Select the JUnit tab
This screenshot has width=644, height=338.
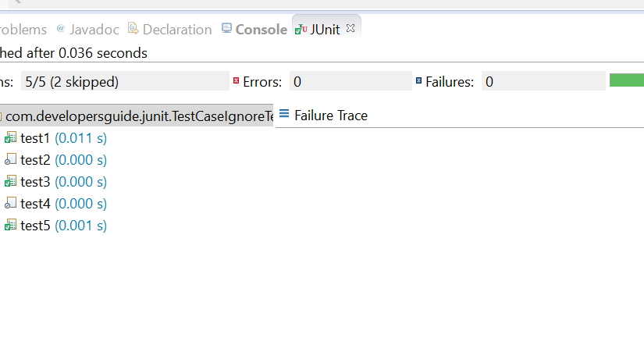click(325, 30)
